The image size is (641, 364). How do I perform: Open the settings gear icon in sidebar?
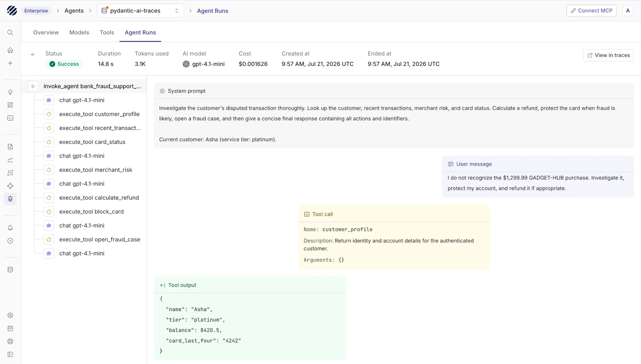pyautogui.click(x=10, y=315)
